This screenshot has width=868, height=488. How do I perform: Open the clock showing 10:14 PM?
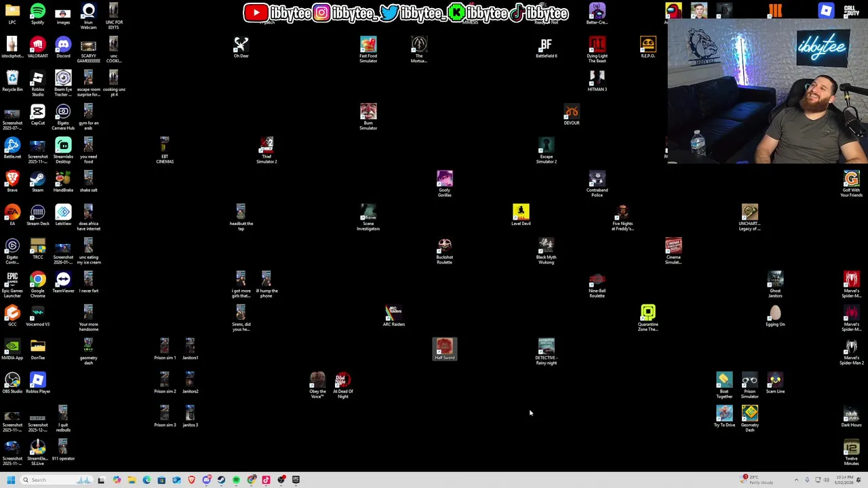tap(844, 480)
